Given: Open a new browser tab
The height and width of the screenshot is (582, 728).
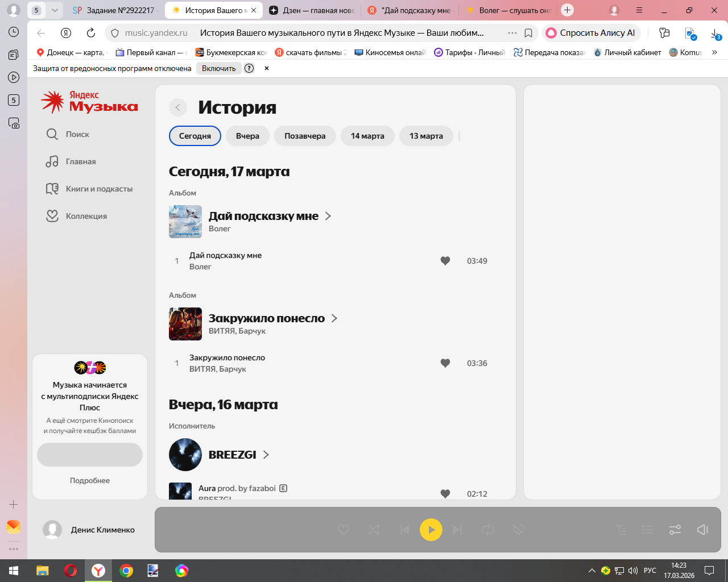Looking at the screenshot, I should [x=567, y=10].
